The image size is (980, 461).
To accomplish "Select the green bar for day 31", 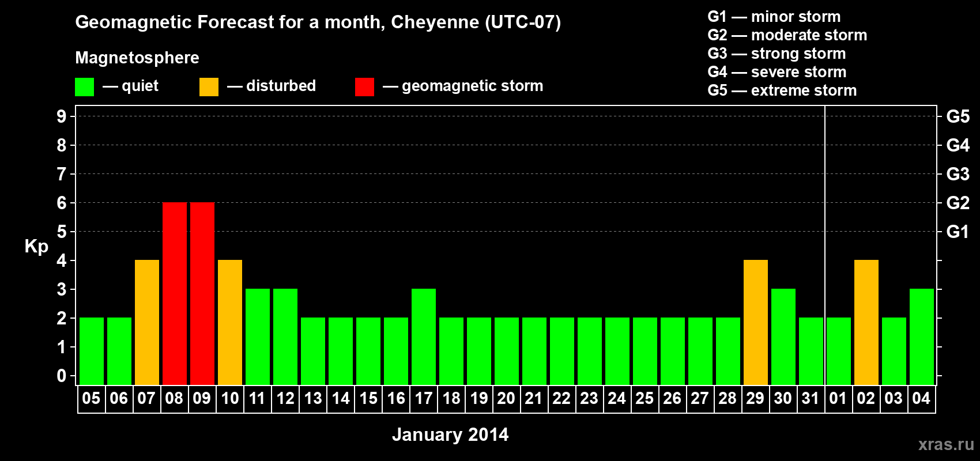I will (x=811, y=351).
